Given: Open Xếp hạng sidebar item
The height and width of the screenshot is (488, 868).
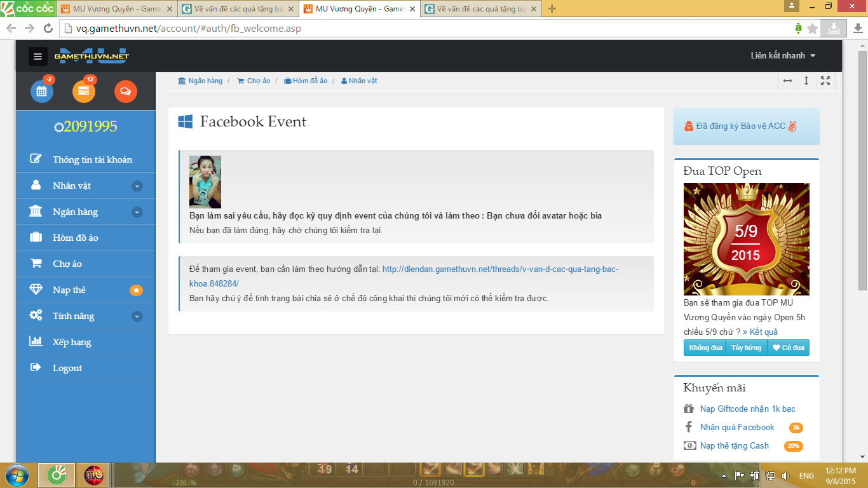Looking at the screenshot, I should (85, 342).
